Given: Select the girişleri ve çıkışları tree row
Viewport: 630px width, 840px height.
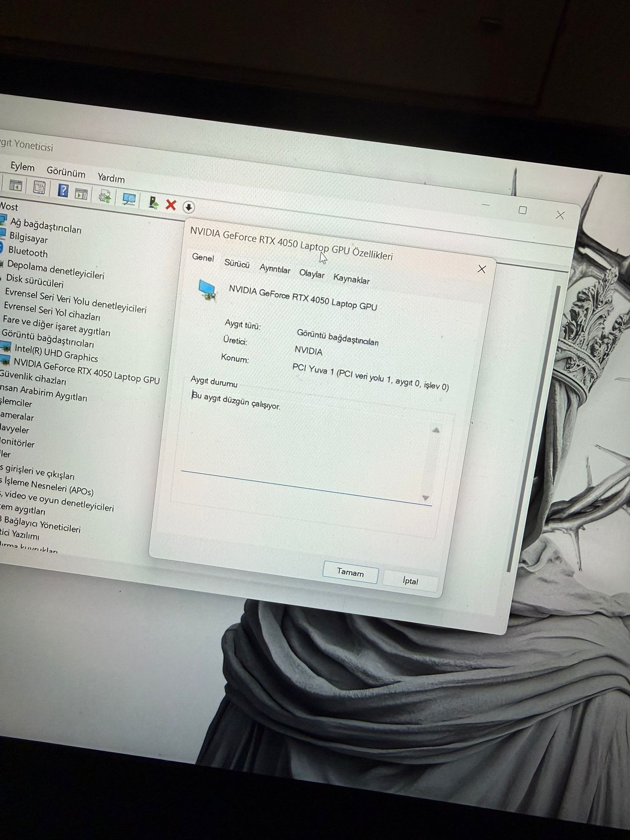Looking at the screenshot, I should point(37,472).
